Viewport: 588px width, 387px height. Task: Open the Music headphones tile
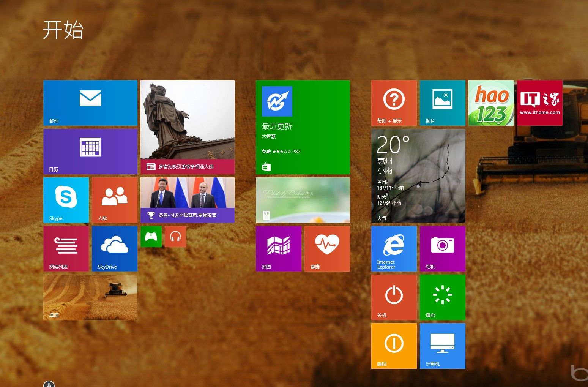pos(175,236)
